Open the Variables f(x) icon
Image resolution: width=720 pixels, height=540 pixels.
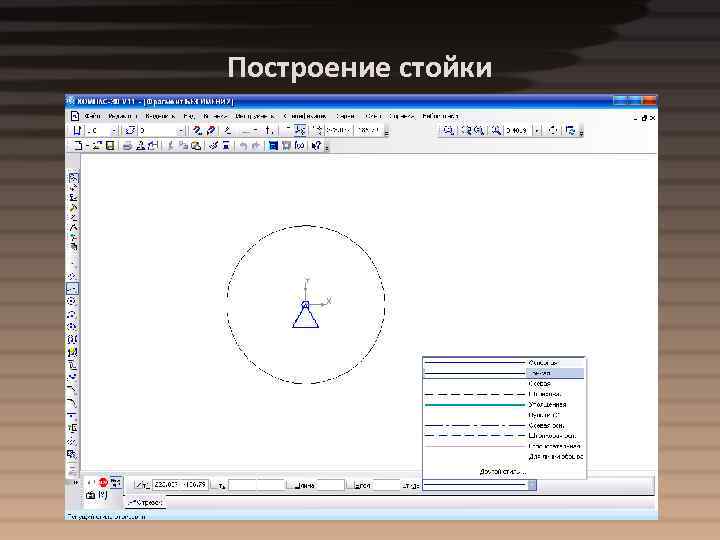(300, 146)
